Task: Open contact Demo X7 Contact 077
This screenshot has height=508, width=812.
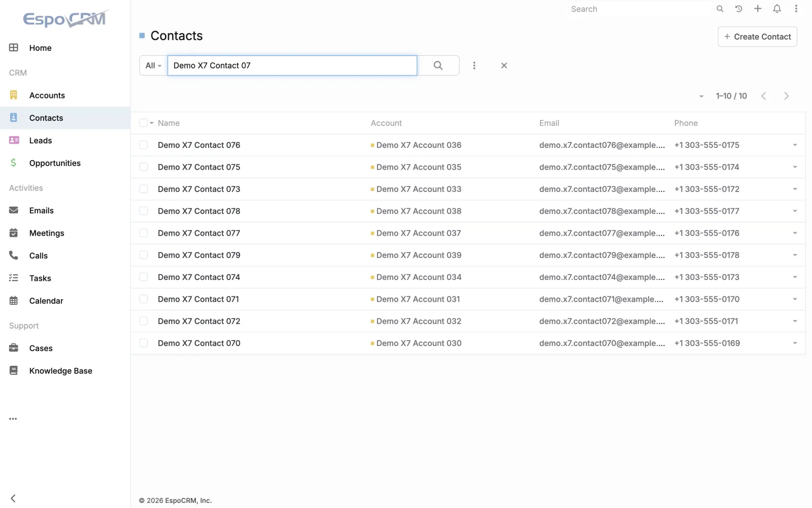Action: [199, 233]
